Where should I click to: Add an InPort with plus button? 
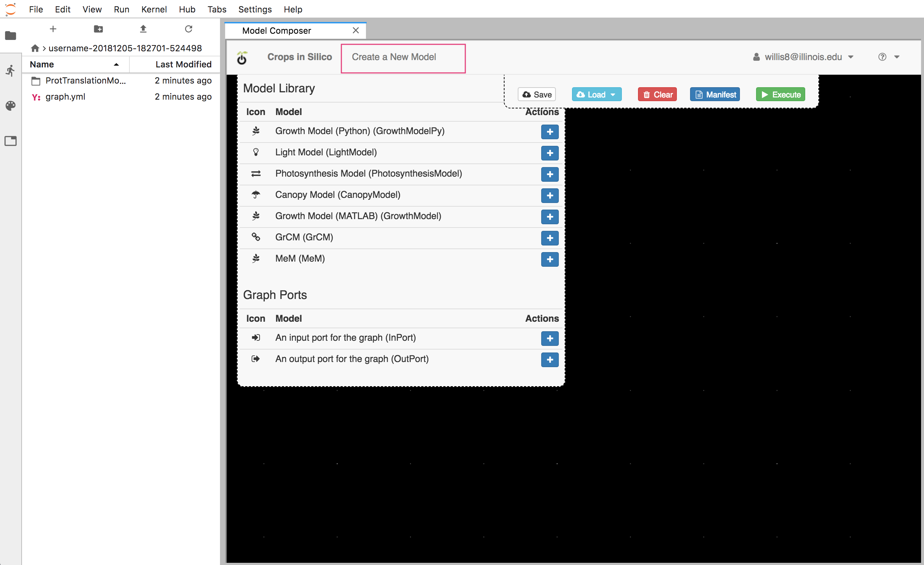(549, 338)
